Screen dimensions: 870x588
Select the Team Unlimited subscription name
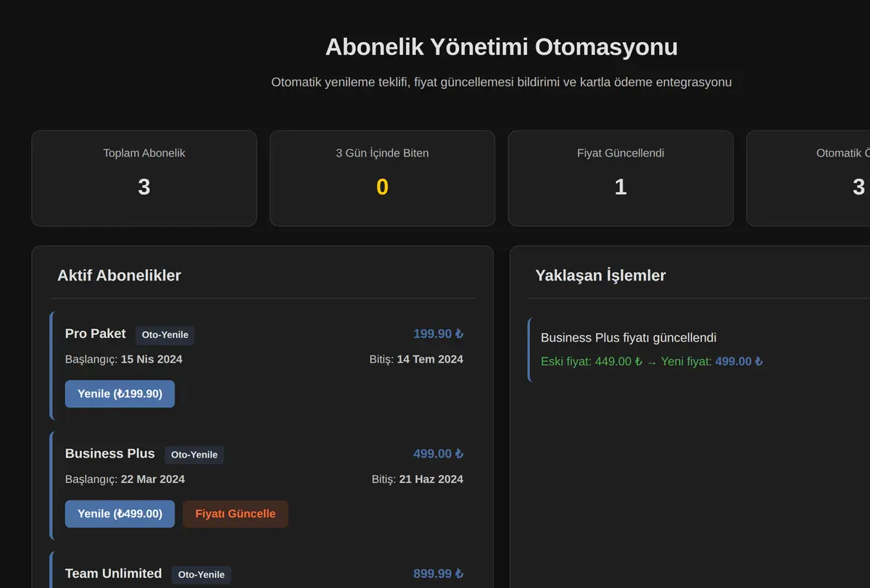pyautogui.click(x=113, y=573)
